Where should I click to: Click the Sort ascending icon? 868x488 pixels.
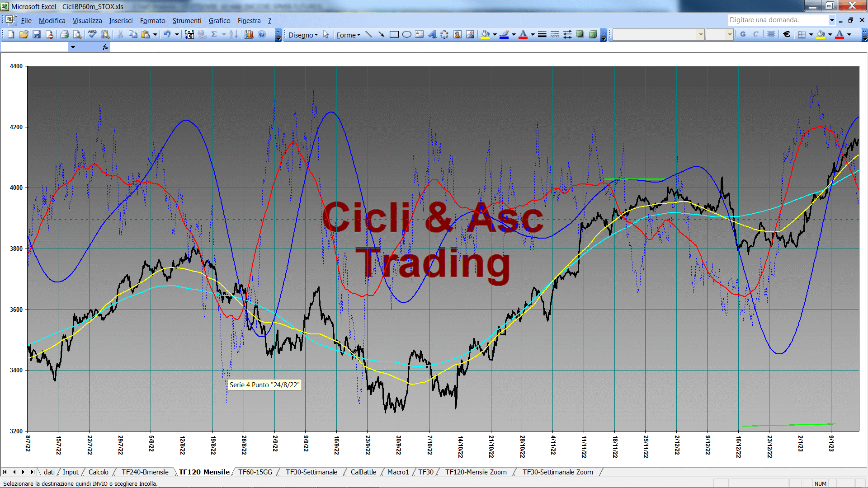coord(233,34)
